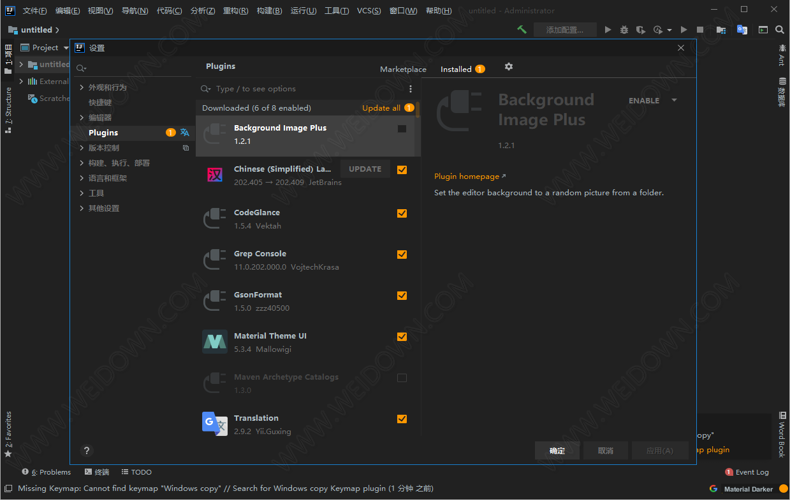Click the copy icon beside version control item
The image size is (790, 500).
click(x=185, y=148)
